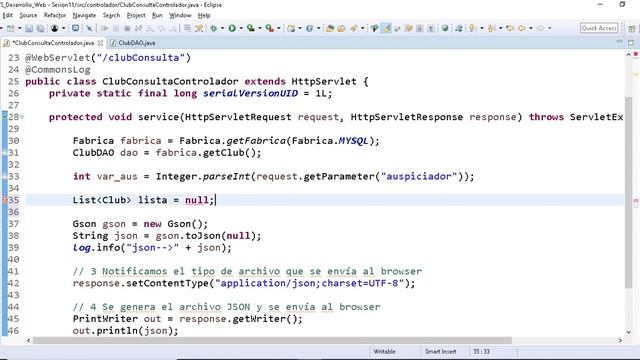Open the Run configurations dropdown arrow
The width and height of the screenshot is (640, 360).
point(241,28)
